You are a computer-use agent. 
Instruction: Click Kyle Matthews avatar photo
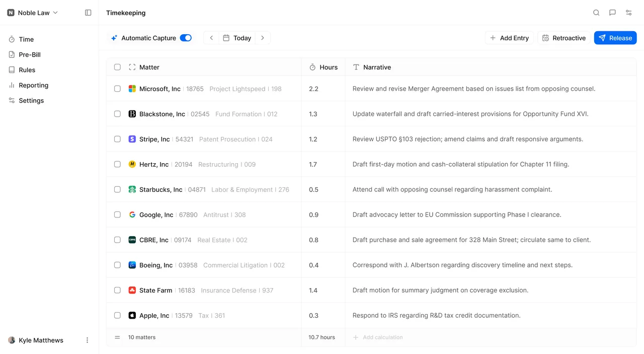[12, 340]
